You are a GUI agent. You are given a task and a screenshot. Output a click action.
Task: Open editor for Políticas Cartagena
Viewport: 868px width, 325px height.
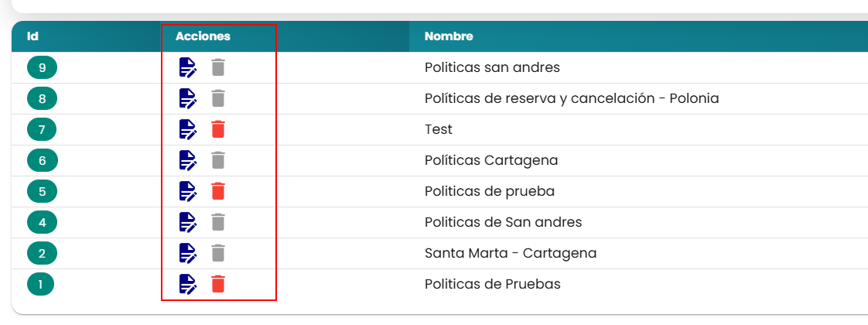click(x=188, y=160)
